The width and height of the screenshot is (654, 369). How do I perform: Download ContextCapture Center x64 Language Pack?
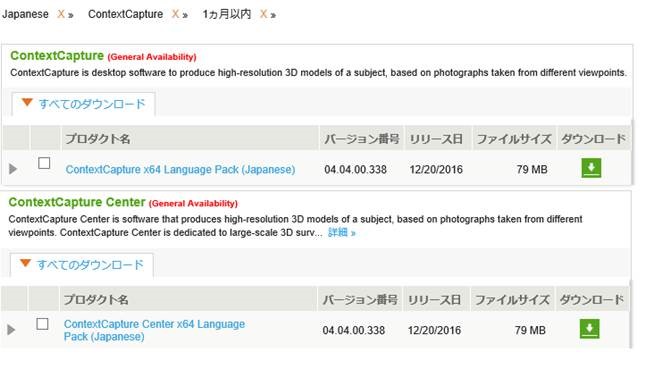tap(589, 329)
